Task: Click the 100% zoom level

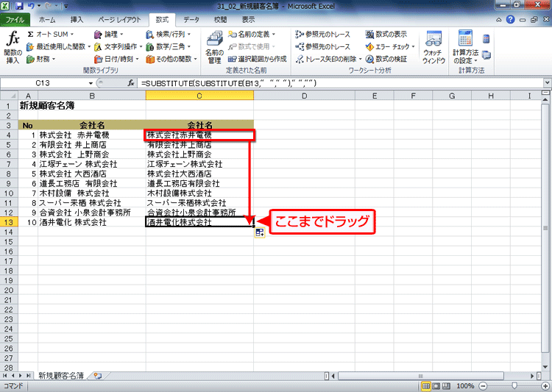Action: click(465, 386)
